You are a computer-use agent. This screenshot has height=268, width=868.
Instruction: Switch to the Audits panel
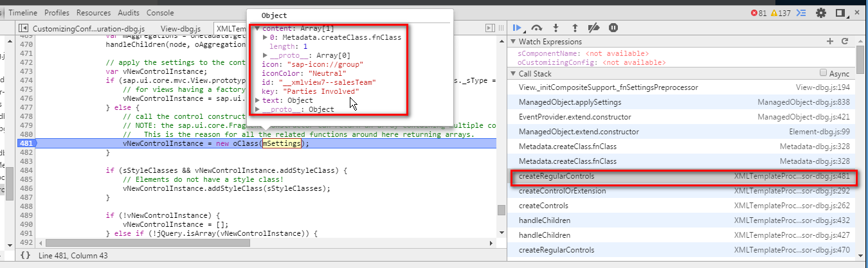(129, 12)
